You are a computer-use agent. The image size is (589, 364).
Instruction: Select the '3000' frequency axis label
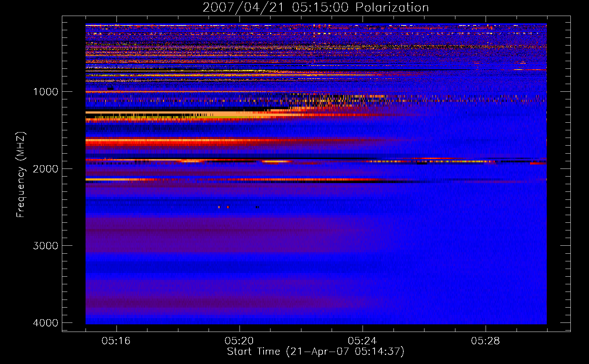(46, 246)
